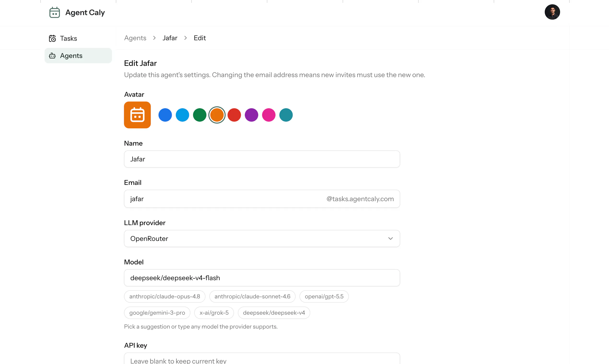Viewport: 609px width, 364px height.
Task: Click the Agent Caly title
Action: [x=85, y=12]
